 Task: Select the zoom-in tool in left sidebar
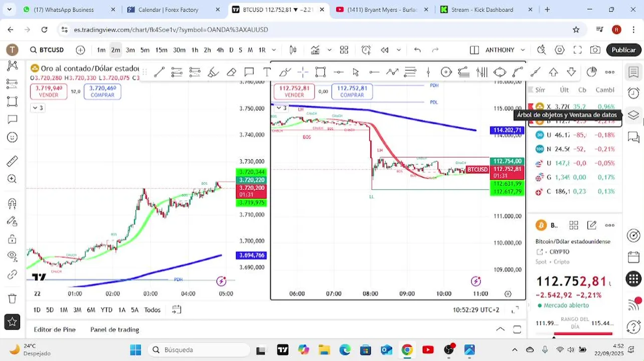pyautogui.click(x=13, y=179)
